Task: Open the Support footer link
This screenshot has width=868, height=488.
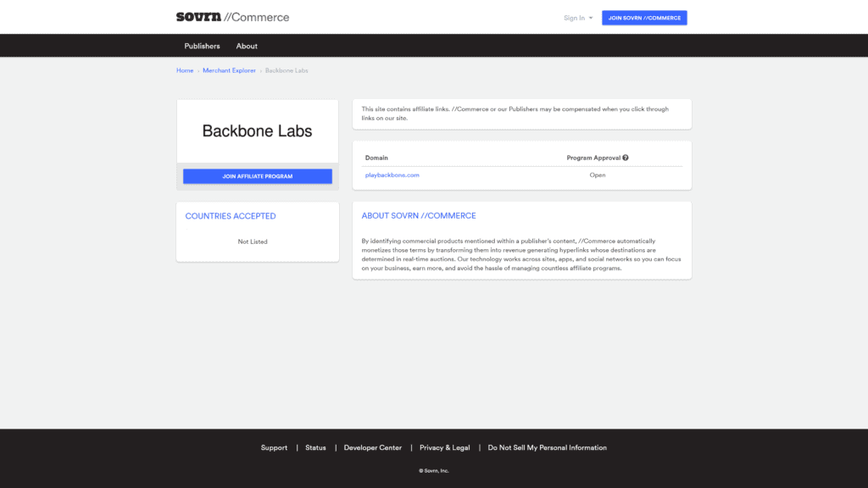Action: tap(274, 447)
